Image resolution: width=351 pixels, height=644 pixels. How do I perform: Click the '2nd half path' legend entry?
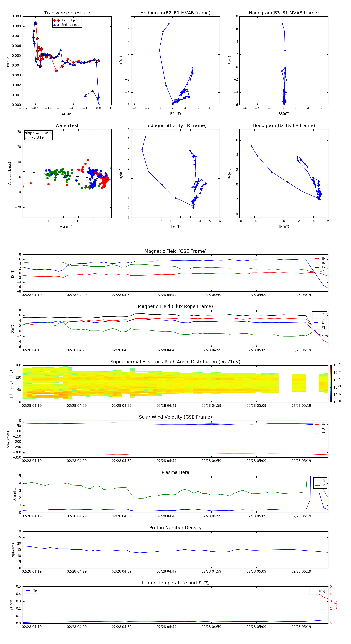[x=67, y=25]
